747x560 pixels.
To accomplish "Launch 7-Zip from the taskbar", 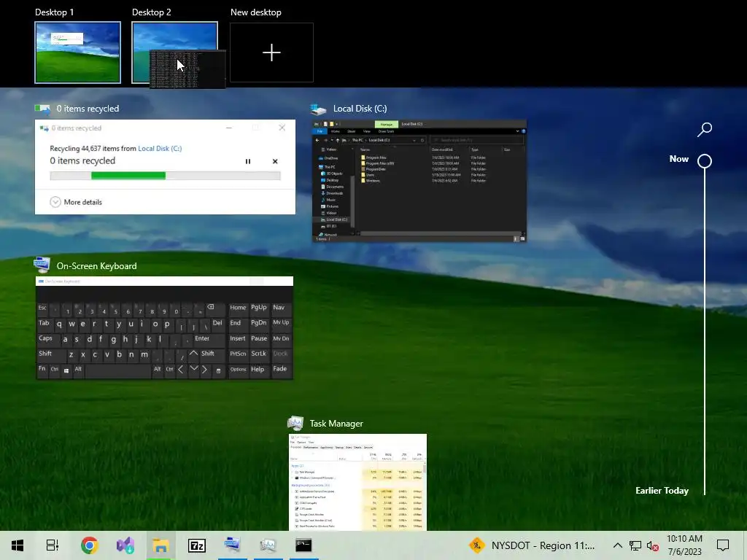I will pyautogui.click(x=197, y=545).
